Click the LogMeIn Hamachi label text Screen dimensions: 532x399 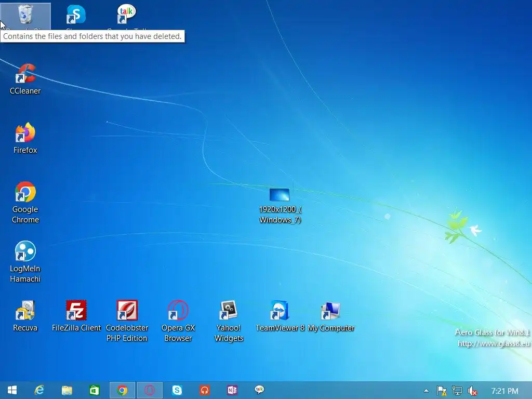pyautogui.click(x=25, y=273)
